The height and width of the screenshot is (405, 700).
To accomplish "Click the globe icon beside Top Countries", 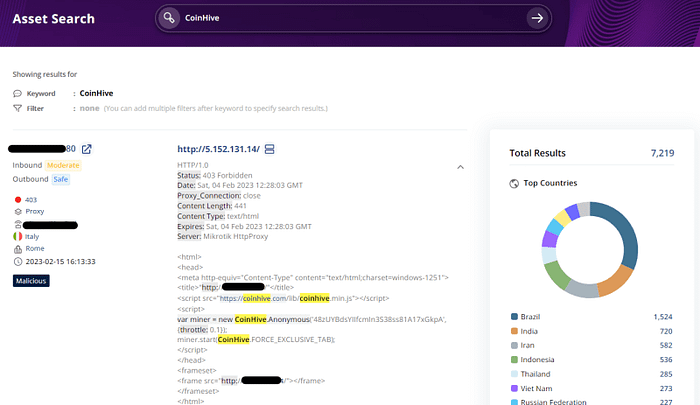I will 514,184.
